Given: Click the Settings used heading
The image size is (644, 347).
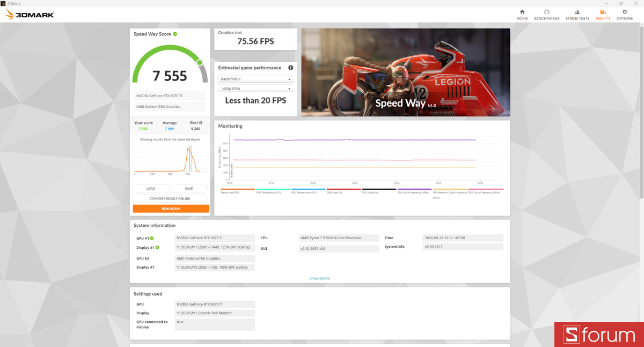Looking at the screenshot, I should [148, 294].
